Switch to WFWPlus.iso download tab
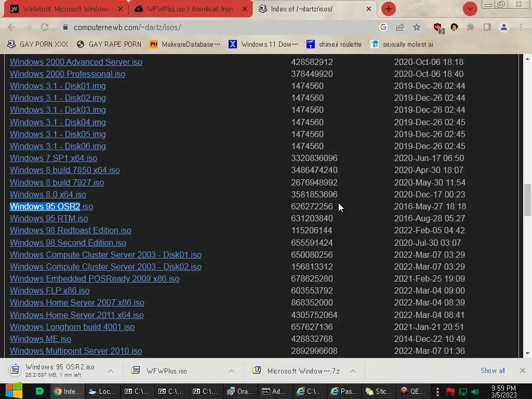The height and width of the screenshot is (399, 532). (190, 9)
